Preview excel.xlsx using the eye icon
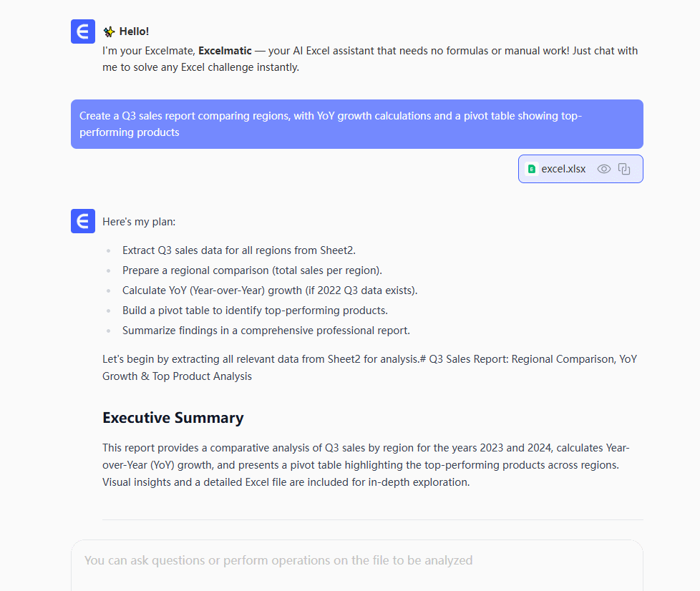 pyautogui.click(x=604, y=170)
